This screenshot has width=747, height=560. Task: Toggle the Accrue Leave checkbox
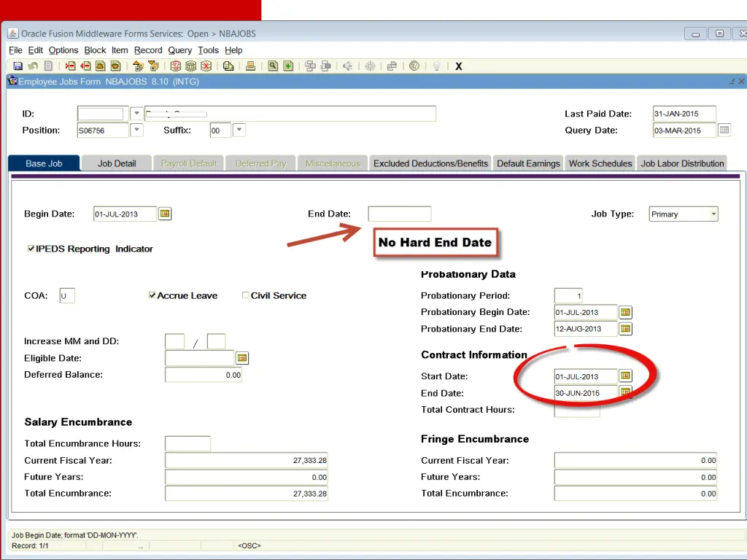152,295
